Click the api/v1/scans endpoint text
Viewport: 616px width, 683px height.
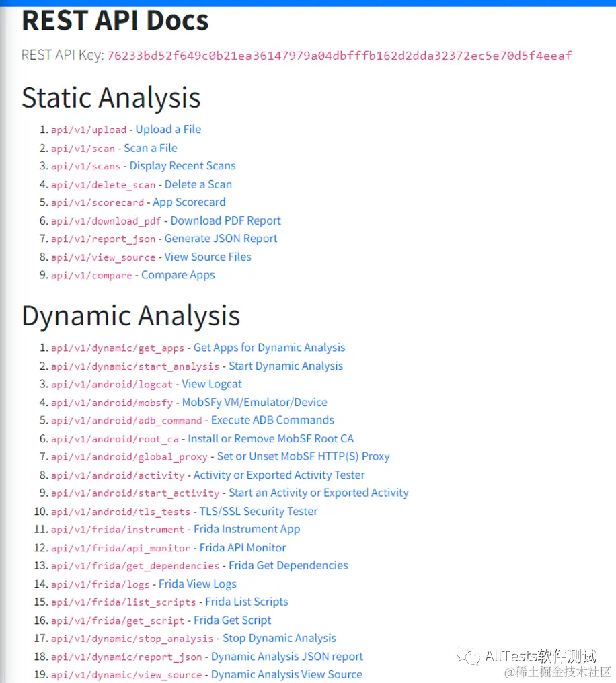click(86, 166)
